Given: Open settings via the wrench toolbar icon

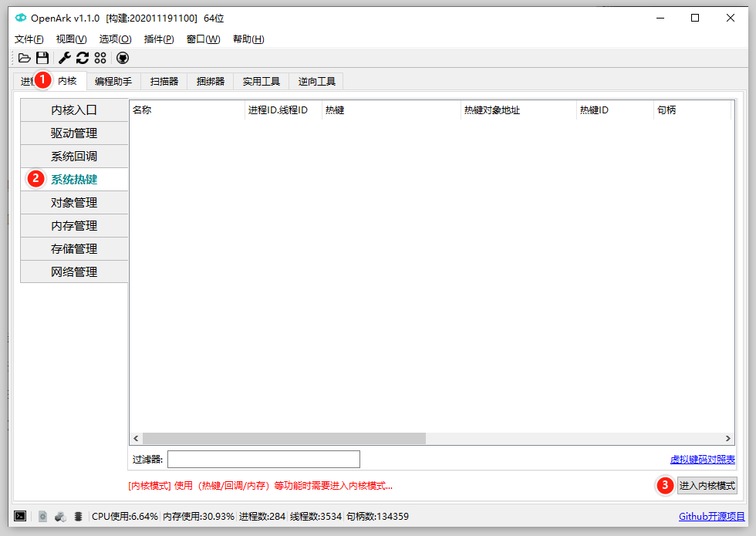Looking at the screenshot, I should [64, 57].
